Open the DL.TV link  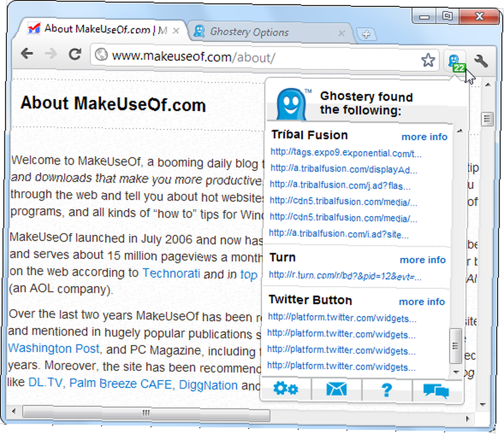45,383
